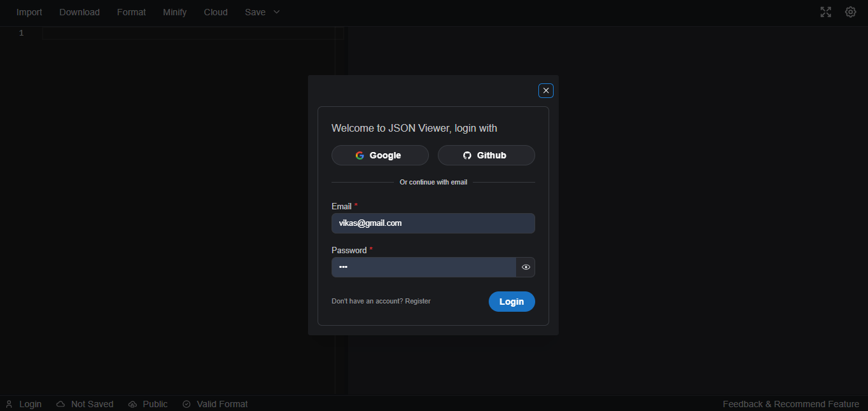868x411 pixels.
Task: Focus the Password input field
Action: pos(424,267)
